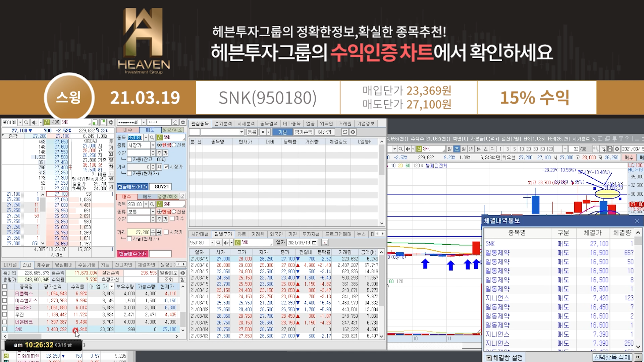
Task: Open the calendar date picker for 2021/03/19
Action: tap(314, 242)
